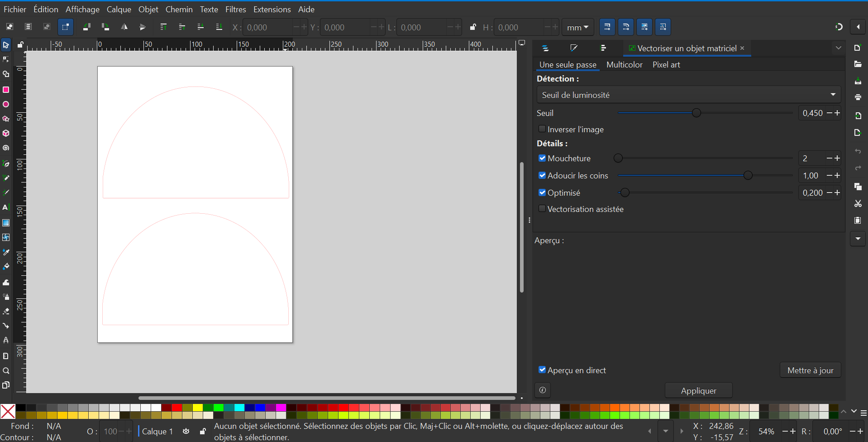Switch to the Multicolor tab
Viewport: 868px width, 442px height.
tap(624, 65)
